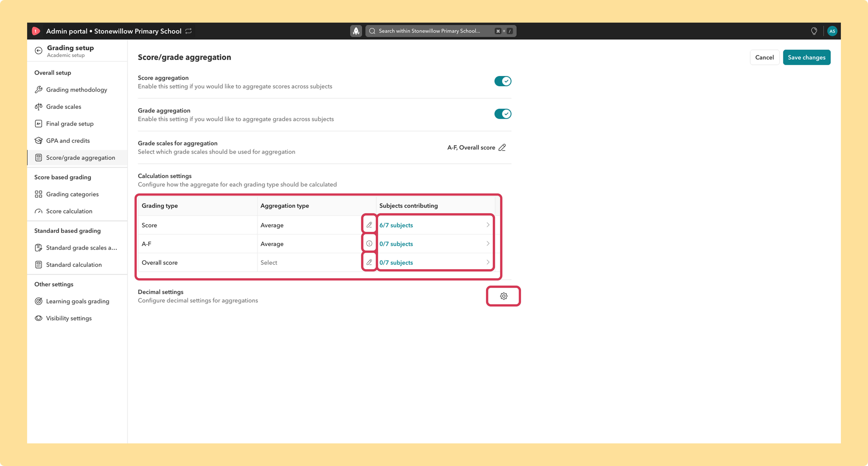
Task: Click the wrench icon for Grading methodology
Action: pos(39,89)
